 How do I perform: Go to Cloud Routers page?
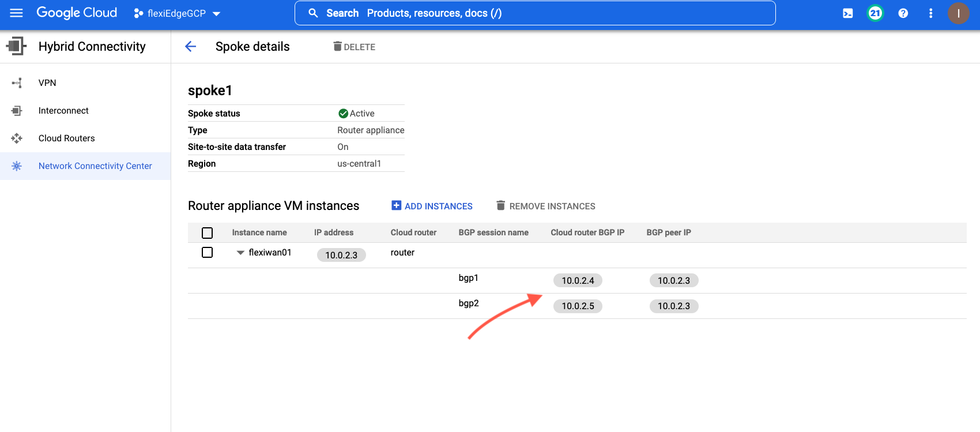[x=66, y=138]
